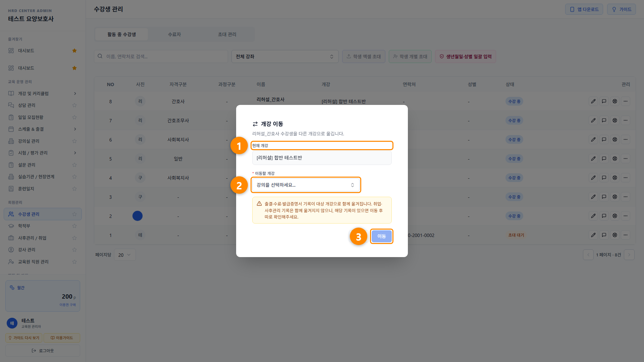This screenshot has width=644, height=362.
Task: Expand the 개강 및 커리큘럼 menu
Action: 43,94
